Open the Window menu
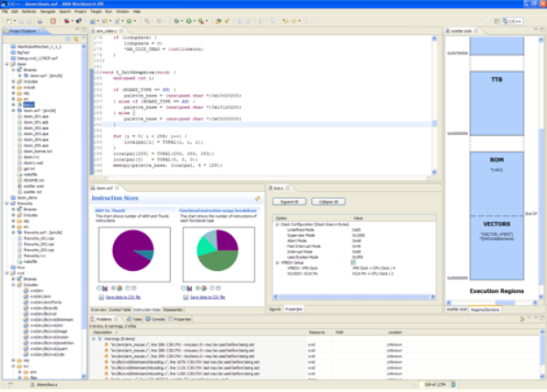 tap(122, 11)
